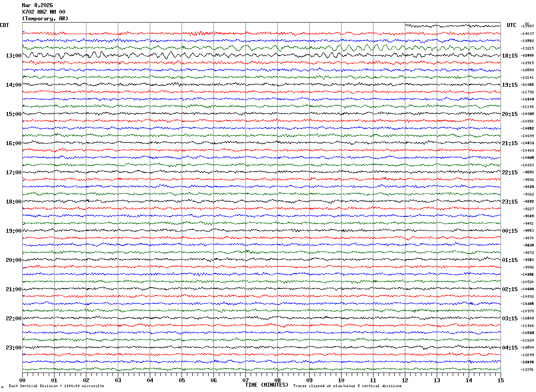
Task: Click the "14" minute axis label
Action: (x=469, y=380)
